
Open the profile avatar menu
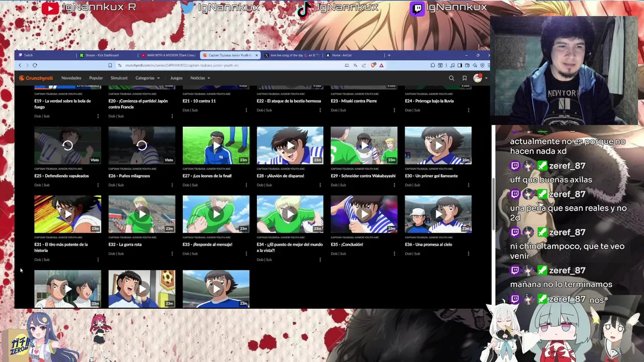coord(477,78)
